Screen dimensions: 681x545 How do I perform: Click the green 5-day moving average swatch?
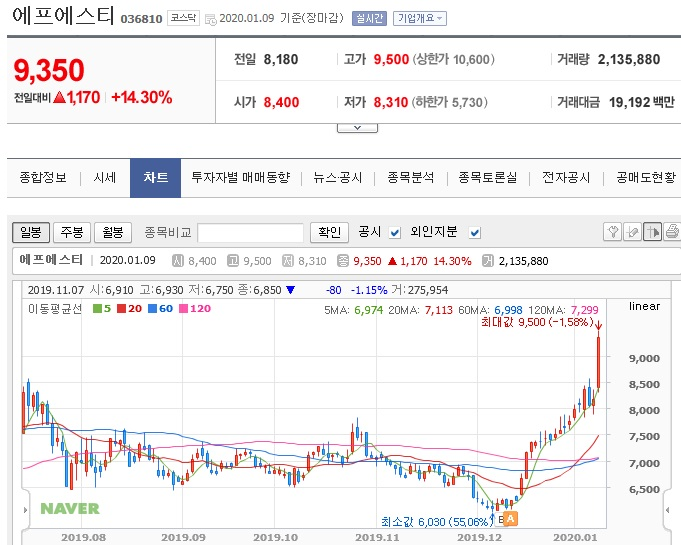pos(98,309)
